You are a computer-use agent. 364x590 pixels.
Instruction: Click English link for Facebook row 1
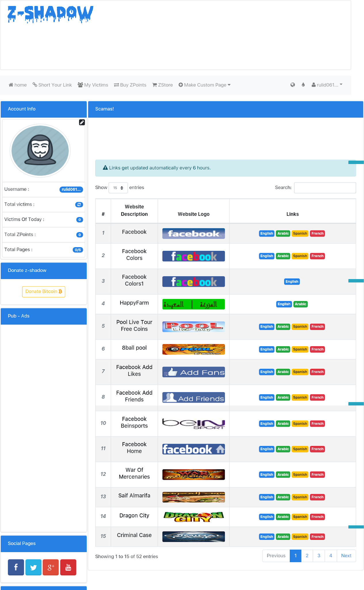pyautogui.click(x=267, y=234)
